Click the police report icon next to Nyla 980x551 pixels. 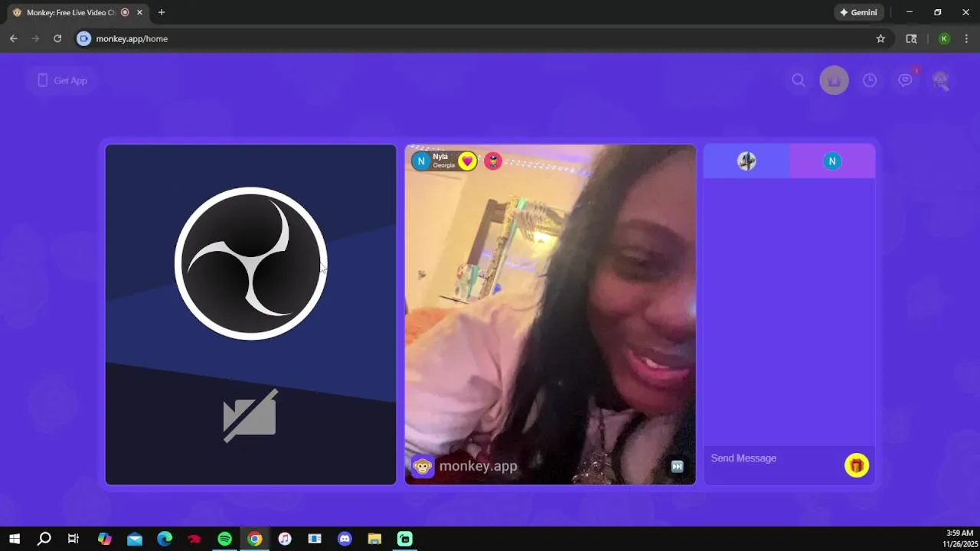pos(493,161)
